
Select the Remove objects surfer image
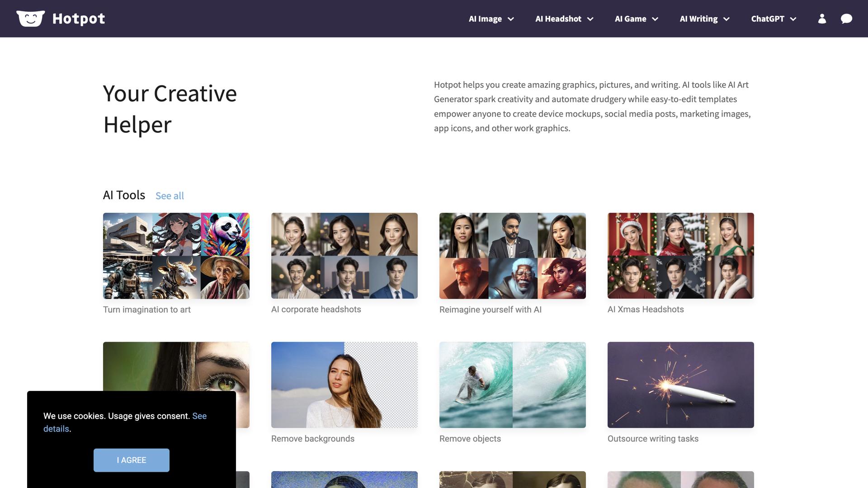tap(512, 385)
